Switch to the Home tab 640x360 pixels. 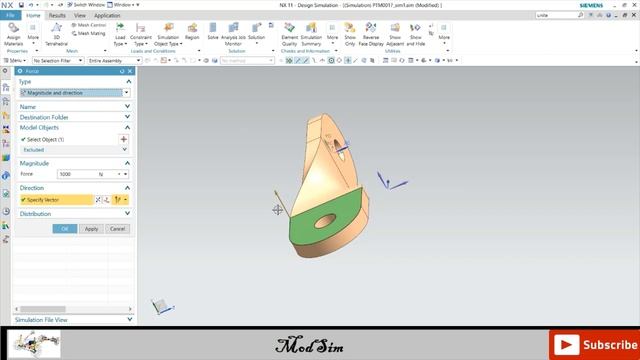(x=33, y=16)
